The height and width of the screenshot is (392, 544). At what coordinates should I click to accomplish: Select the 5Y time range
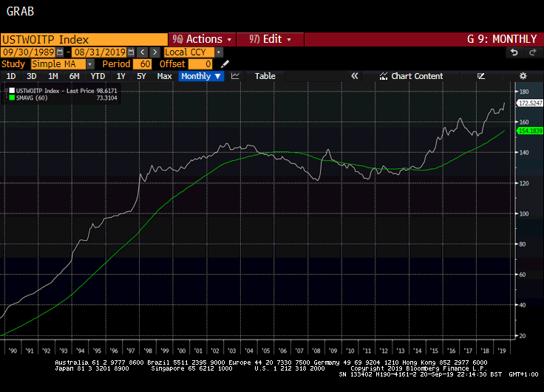141,76
